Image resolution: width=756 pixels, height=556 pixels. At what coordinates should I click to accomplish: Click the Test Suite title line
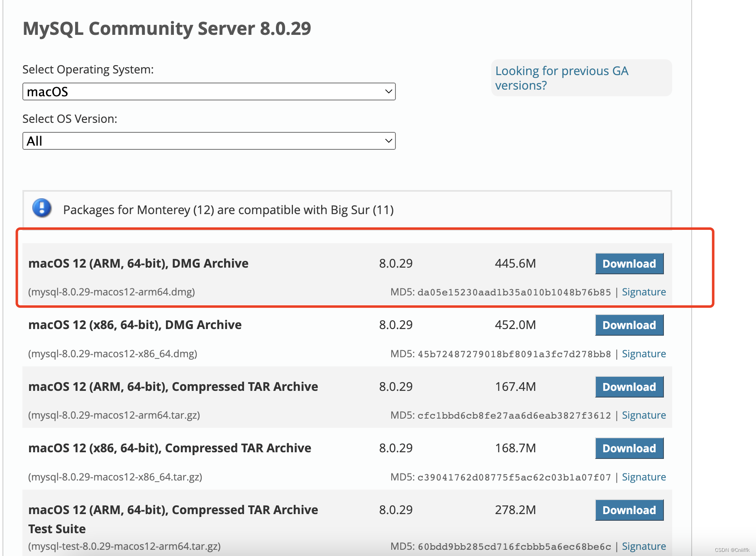pos(57,529)
